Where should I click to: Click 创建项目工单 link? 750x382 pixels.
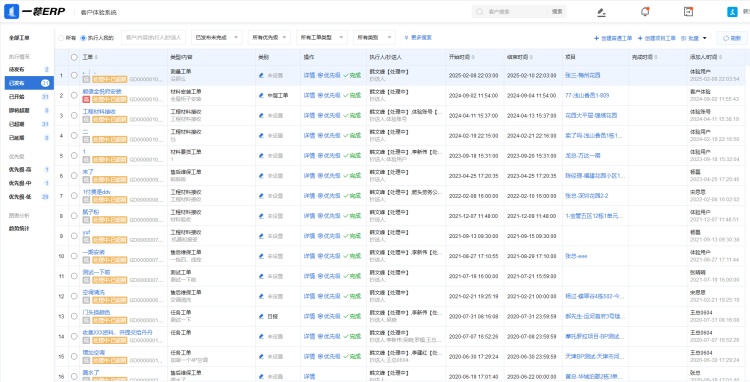[x=657, y=38]
